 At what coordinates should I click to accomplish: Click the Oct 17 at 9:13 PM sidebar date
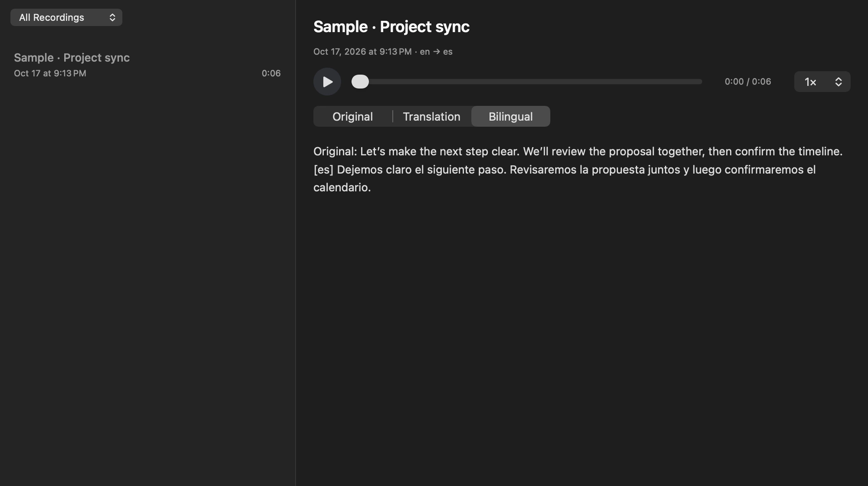(x=50, y=73)
